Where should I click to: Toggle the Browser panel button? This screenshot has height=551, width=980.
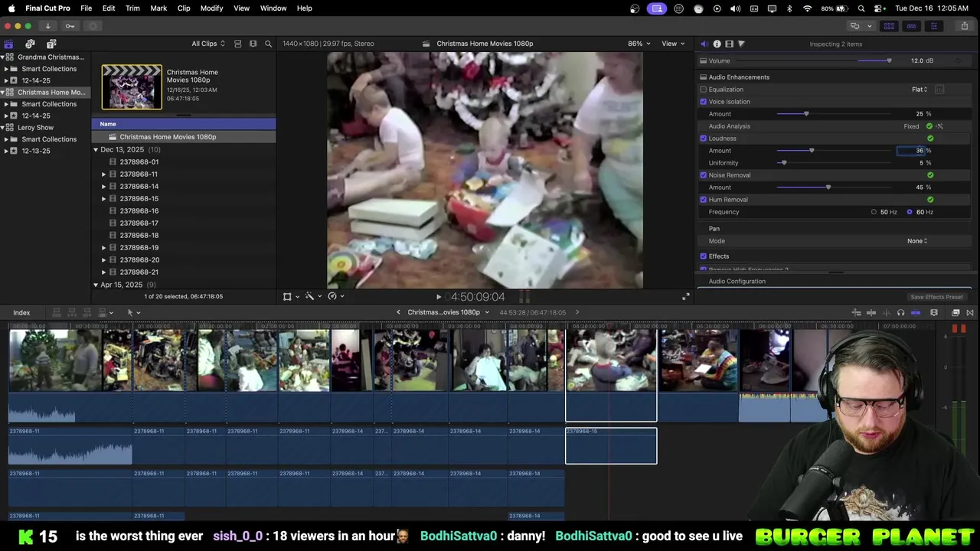[889, 26]
